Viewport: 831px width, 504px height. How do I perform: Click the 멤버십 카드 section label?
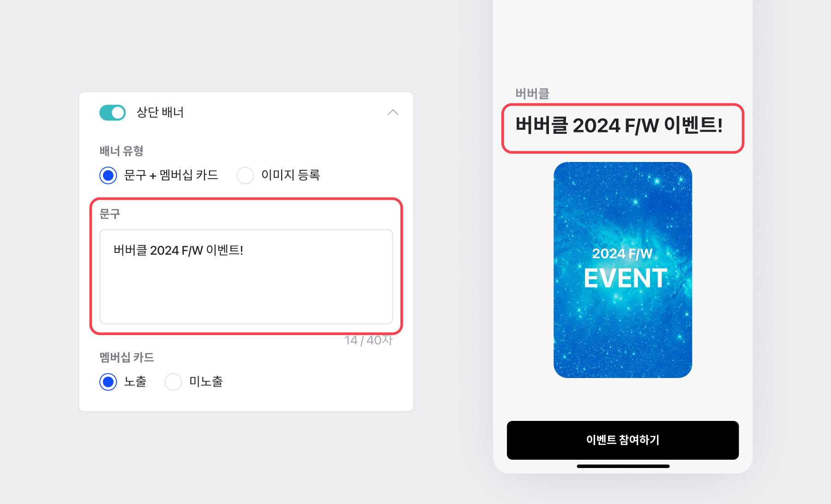point(126,357)
